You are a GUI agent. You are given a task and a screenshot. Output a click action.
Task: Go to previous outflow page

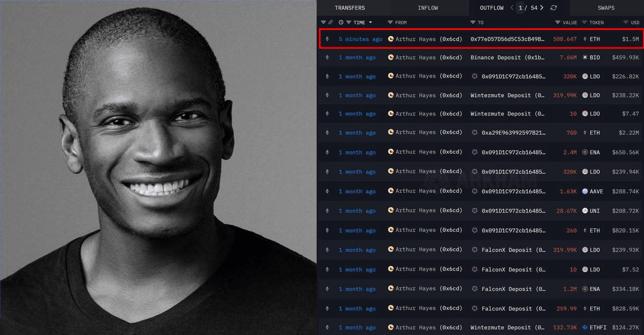coord(512,8)
